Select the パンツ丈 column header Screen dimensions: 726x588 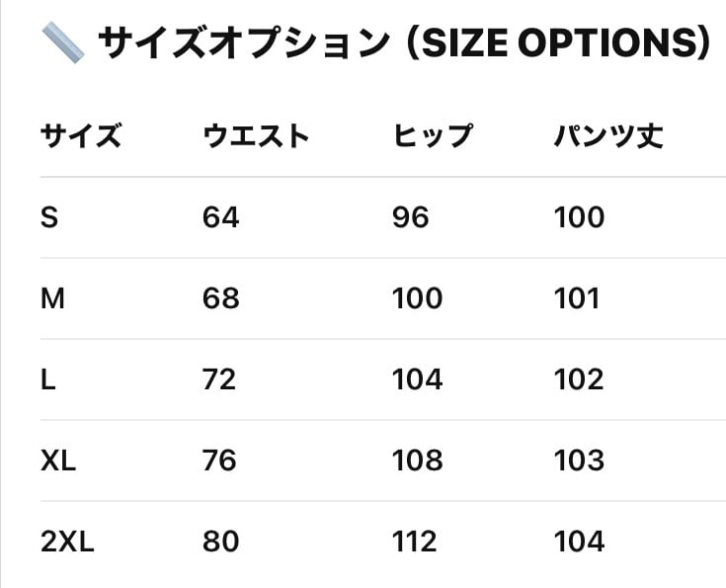click(x=608, y=135)
